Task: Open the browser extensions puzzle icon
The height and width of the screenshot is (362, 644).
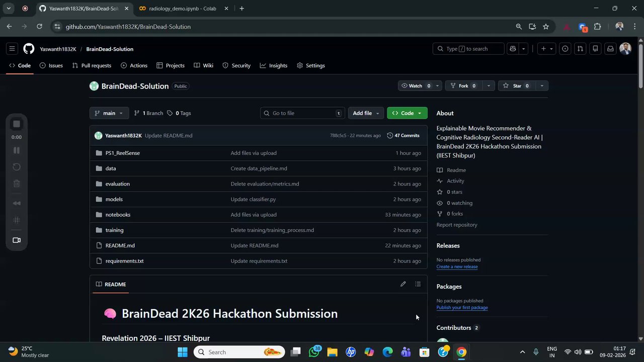Action: click(597, 27)
